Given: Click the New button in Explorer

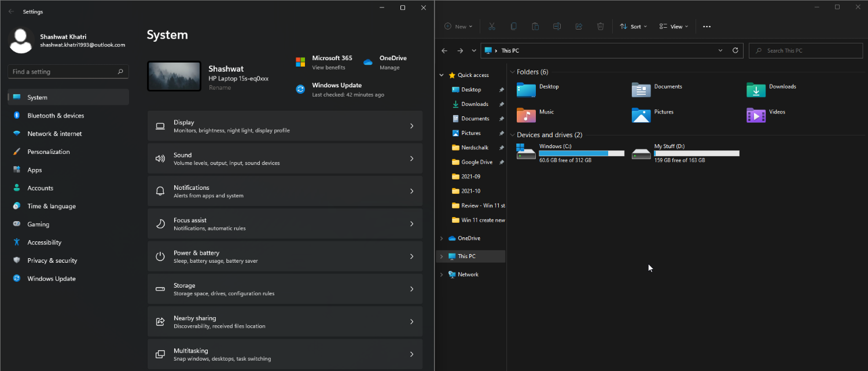Looking at the screenshot, I should [x=458, y=27].
